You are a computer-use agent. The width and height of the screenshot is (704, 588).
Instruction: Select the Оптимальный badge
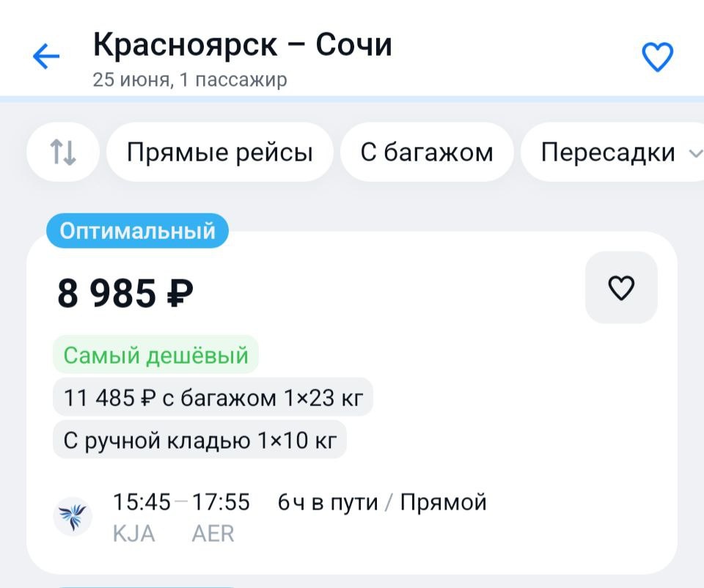pyautogui.click(x=137, y=231)
